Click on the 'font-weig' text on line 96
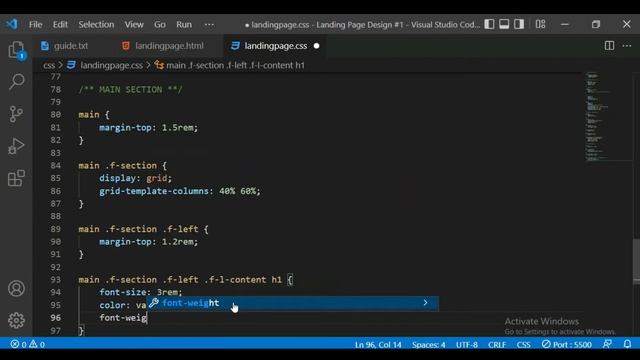This screenshot has height=360, width=640. click(123, 318)
